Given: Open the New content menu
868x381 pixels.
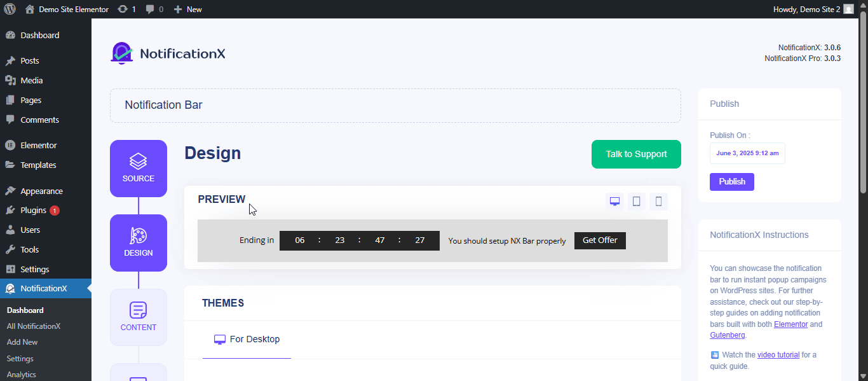Looking at the screenshot, I should pyautogui.click(x=187, y=9).
